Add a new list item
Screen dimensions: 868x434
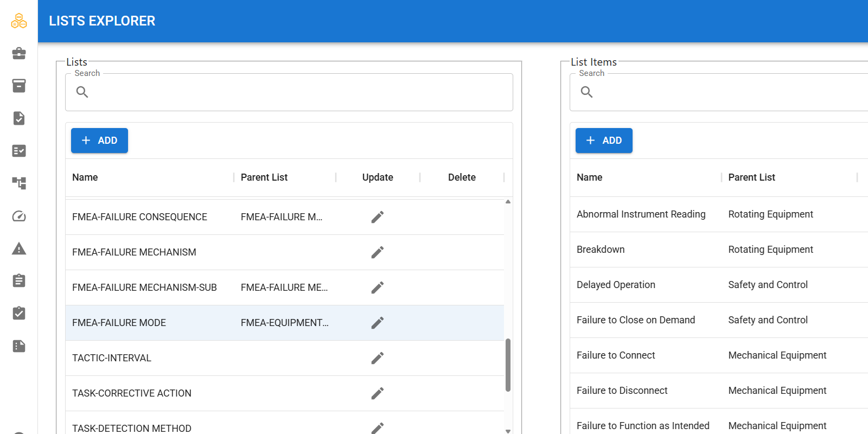pos(604,141)
